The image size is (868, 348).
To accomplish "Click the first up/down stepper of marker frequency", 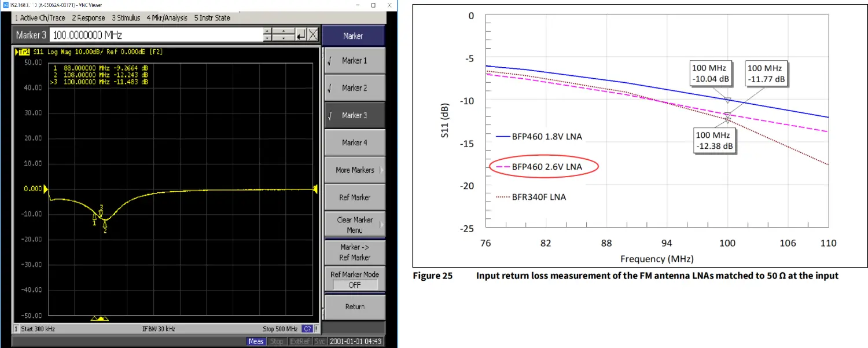I will [267, 35].
